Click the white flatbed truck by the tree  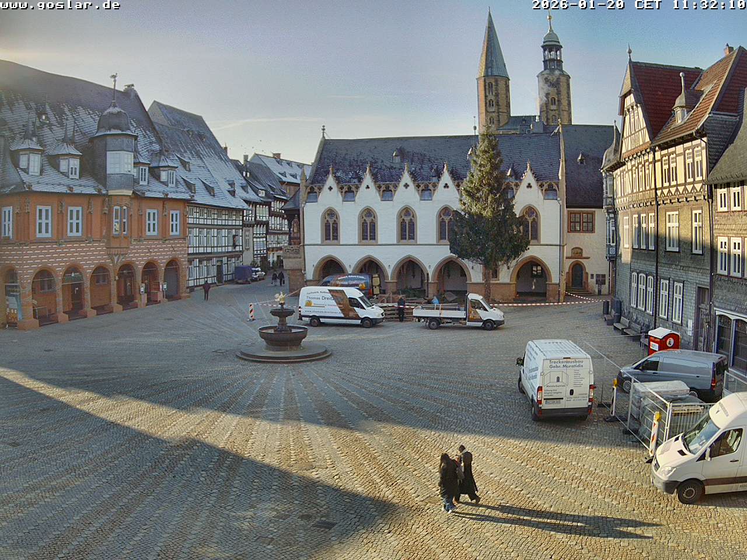click(460, 313)
